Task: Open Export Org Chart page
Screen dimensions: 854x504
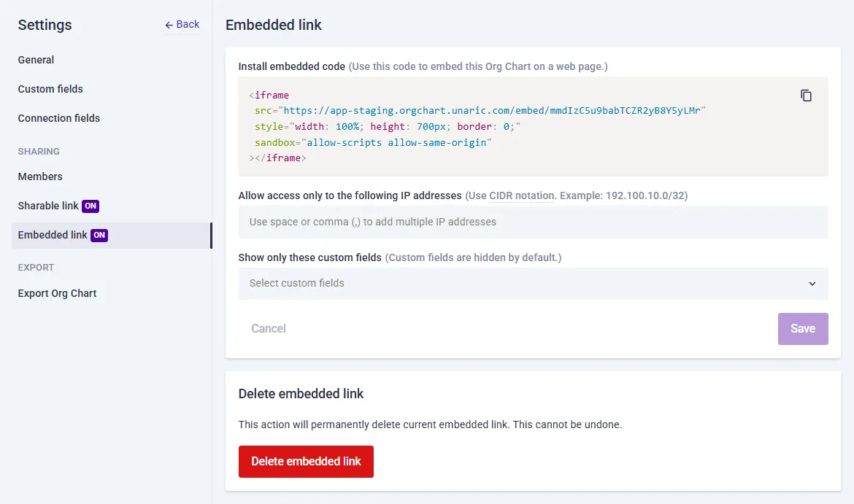Action: pyautogui.click(x=57, y=293)
